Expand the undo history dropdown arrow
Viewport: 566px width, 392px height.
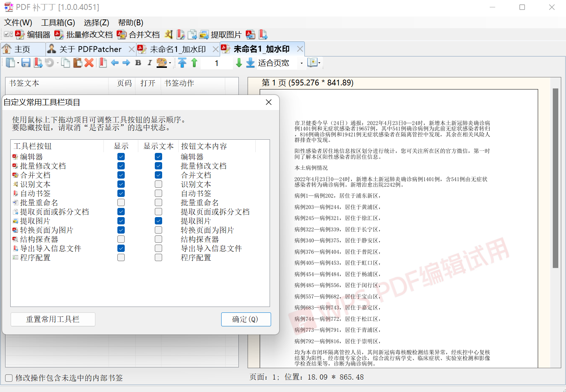pos(58,63)
